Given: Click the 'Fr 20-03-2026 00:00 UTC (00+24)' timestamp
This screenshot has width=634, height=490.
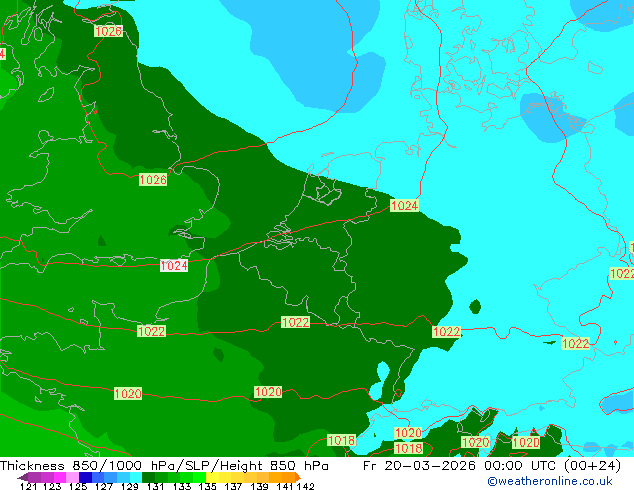Looking at the screenshot, I should pyautogui.click(x=492, y=466).
